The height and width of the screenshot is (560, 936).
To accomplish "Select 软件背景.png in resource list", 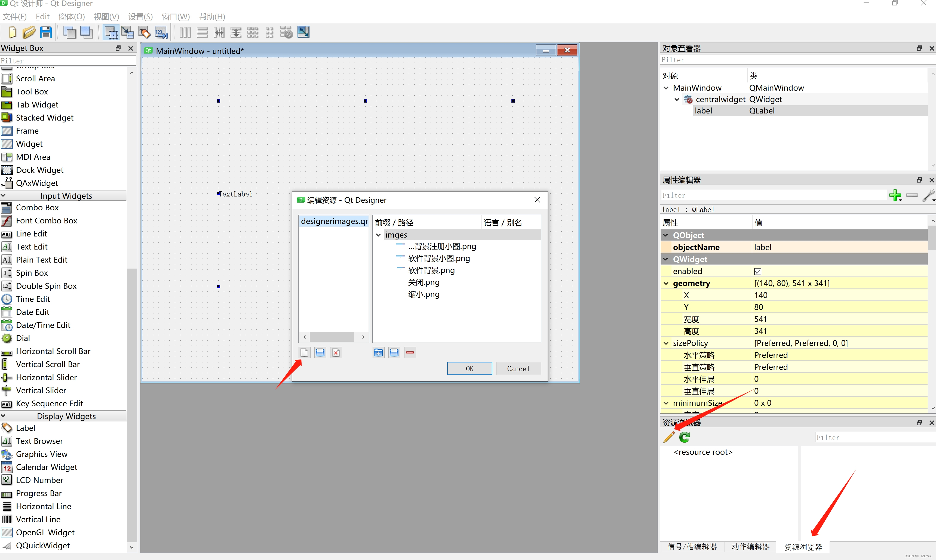I will click(x=431, y=270).
